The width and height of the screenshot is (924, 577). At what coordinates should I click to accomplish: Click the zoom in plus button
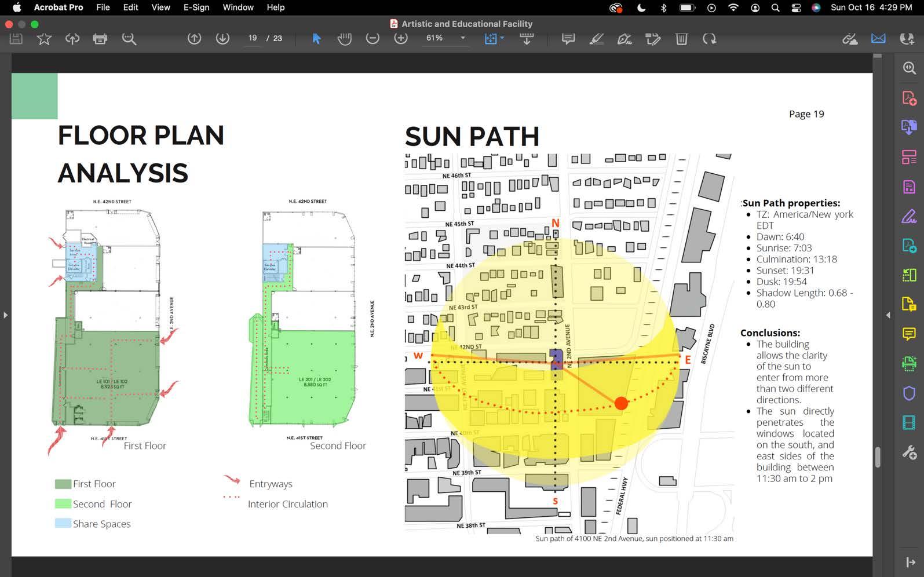pos(401,39)
